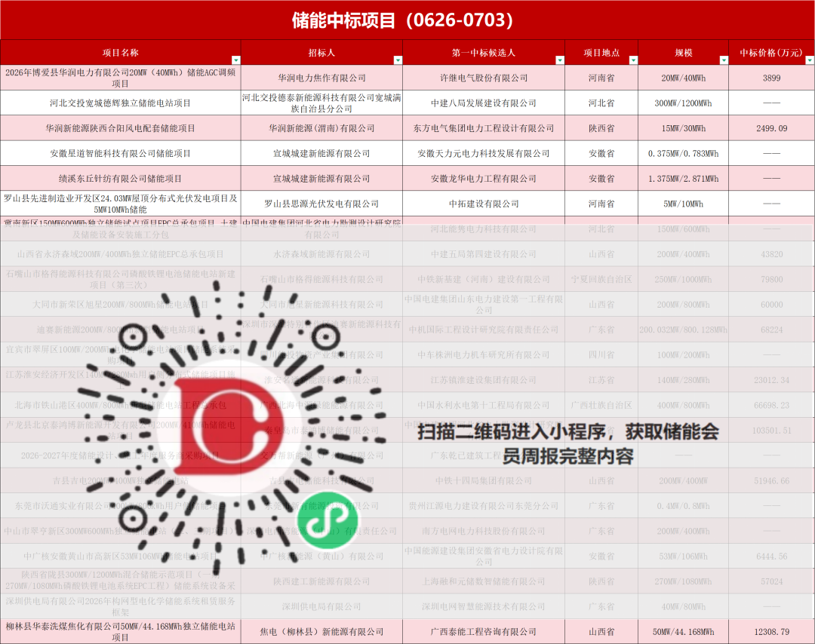Select the 项目地点 header cell

pyautogui.click(x=601, y=53)
